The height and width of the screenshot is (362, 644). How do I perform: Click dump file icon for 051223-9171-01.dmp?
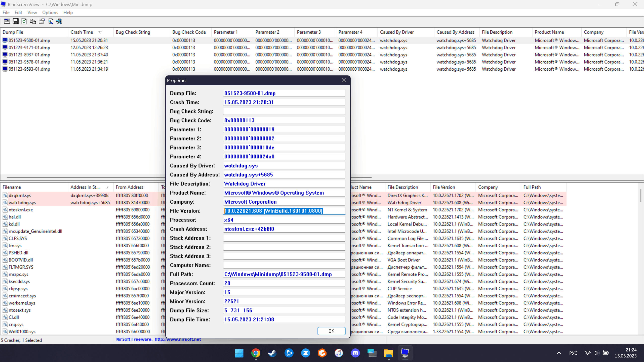pyautogui.click(x=5, y=48)
